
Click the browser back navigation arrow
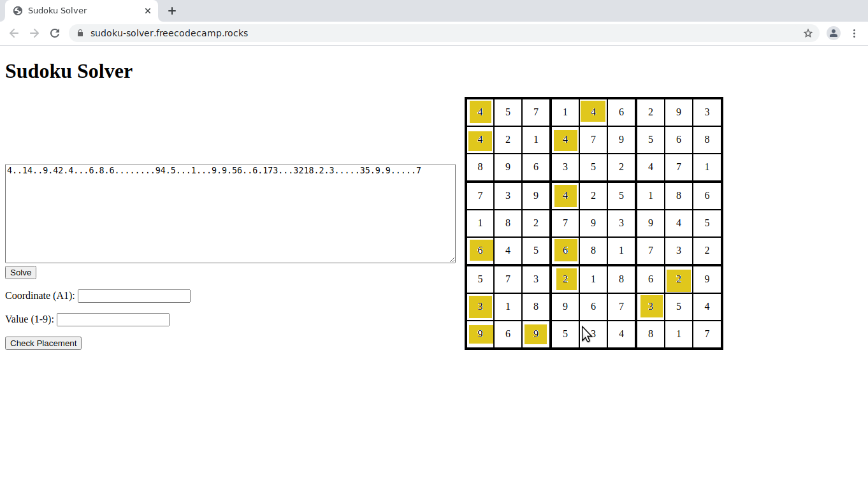(x=14, y=33)
